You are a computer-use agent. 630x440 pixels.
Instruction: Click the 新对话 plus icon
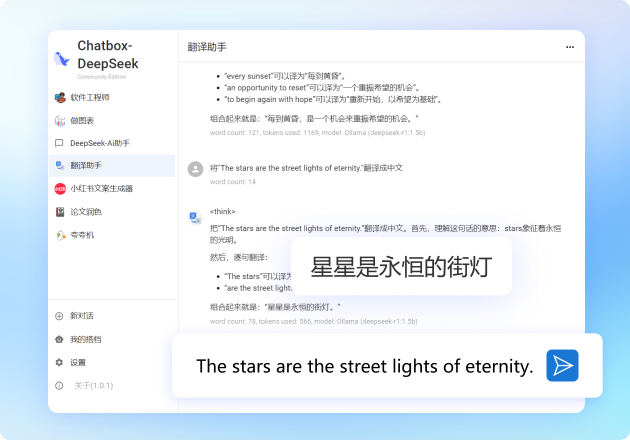(59, 316)
